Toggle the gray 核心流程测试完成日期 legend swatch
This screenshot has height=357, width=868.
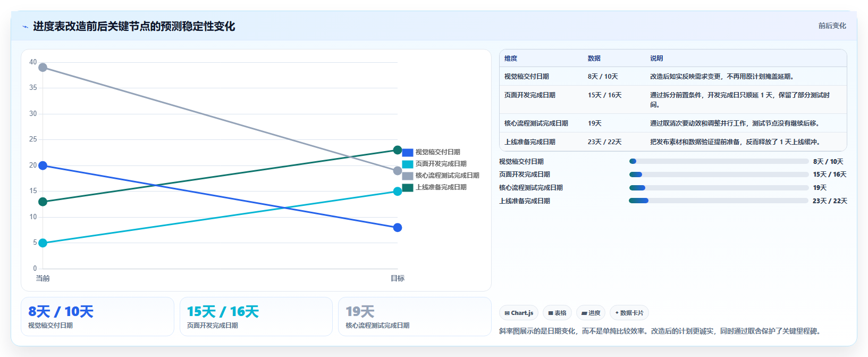408,176
